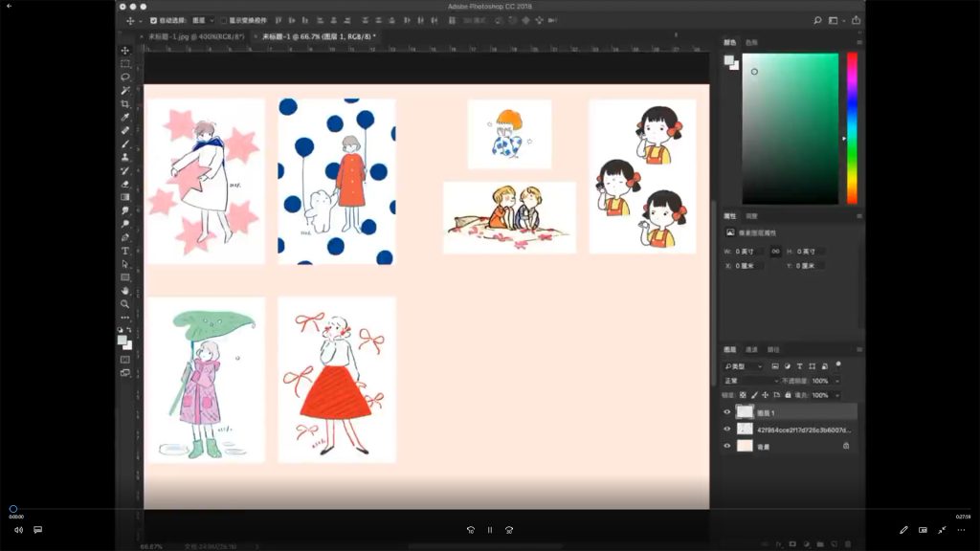Toggle the 自动选择 checkbox
This screenshot has width=980, height=551.
(x=154, y=20)
